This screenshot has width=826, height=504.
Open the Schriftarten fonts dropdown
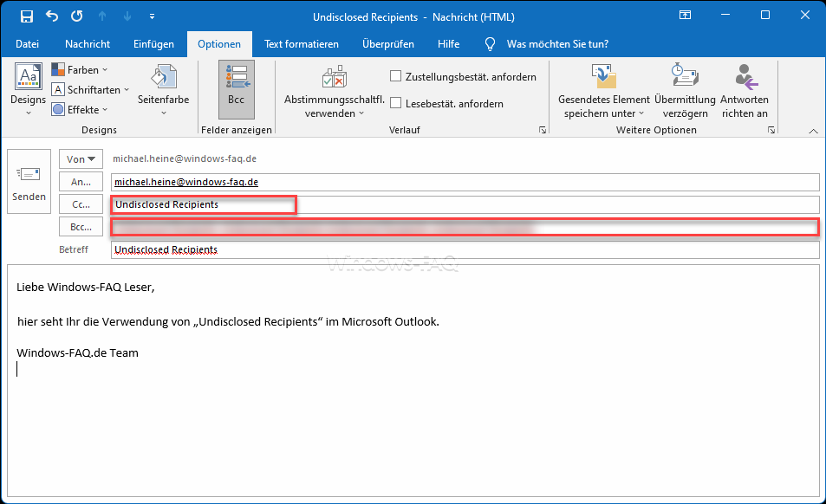91,89
